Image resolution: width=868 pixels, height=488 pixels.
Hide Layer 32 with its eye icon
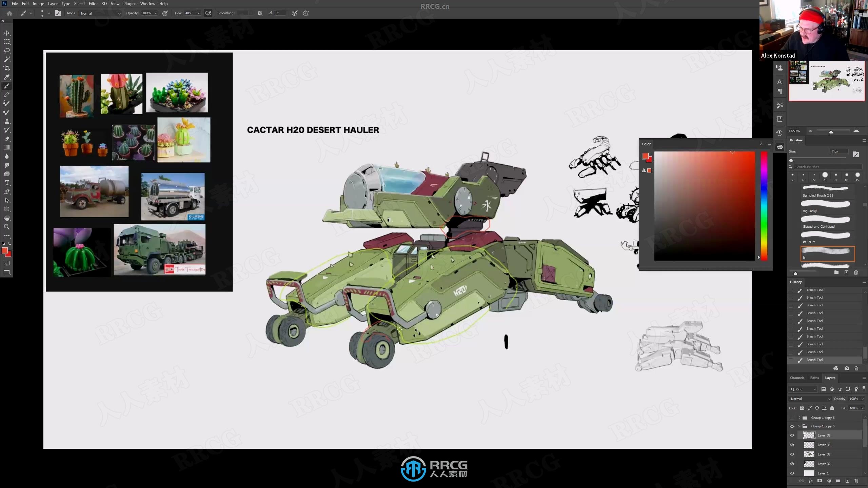tap(792, 464)
